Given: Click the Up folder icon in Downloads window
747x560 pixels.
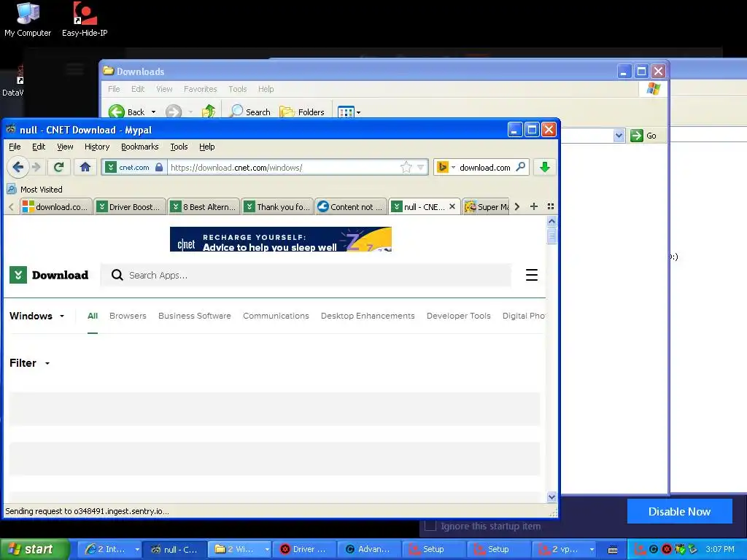Looking at the screenshot, I should (208, 112).
